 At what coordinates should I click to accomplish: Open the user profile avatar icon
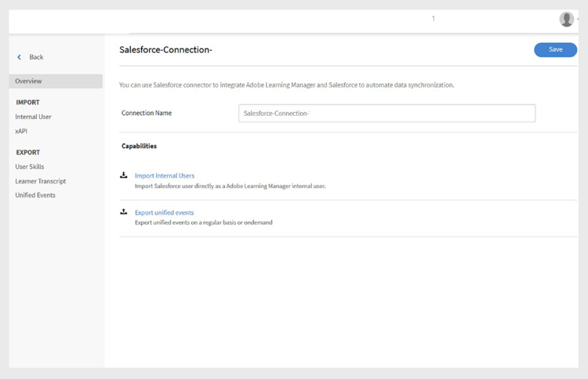click(x=566, y=19)
